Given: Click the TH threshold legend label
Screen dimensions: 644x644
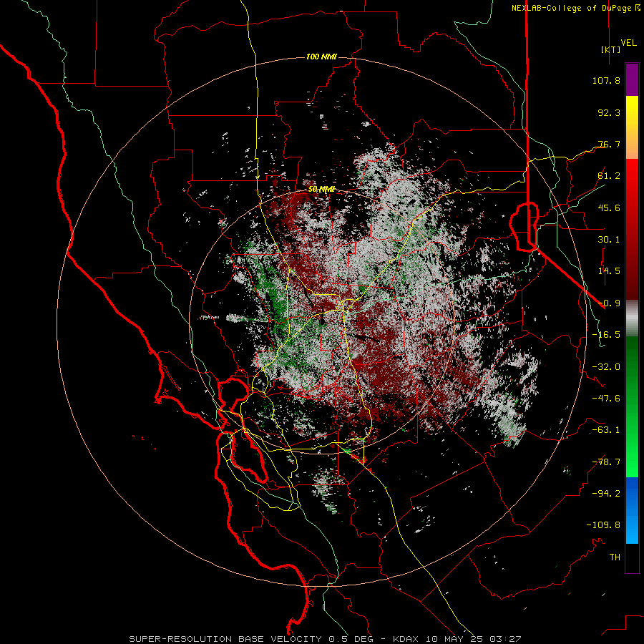Looking at the screenshot, I should [615, 557].
